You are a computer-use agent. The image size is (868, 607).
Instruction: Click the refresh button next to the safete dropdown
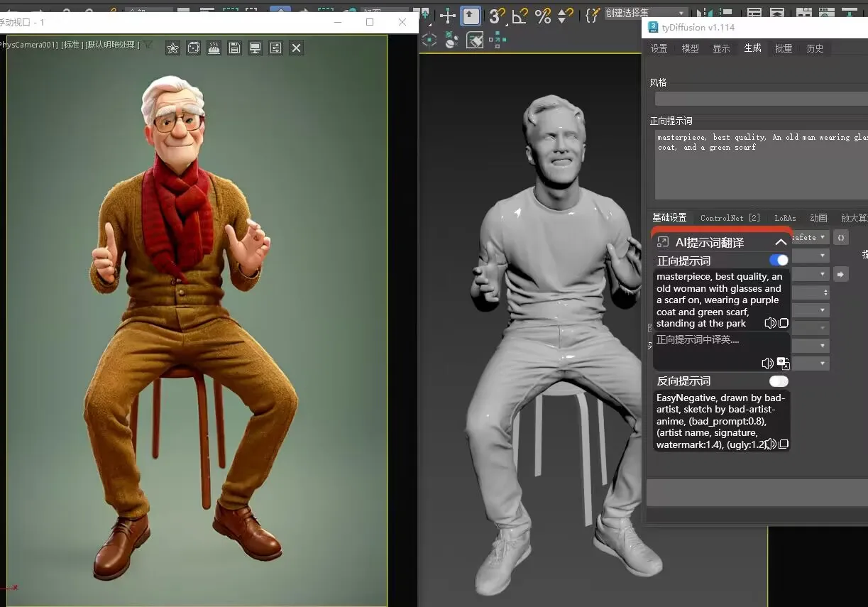[841, 238]
